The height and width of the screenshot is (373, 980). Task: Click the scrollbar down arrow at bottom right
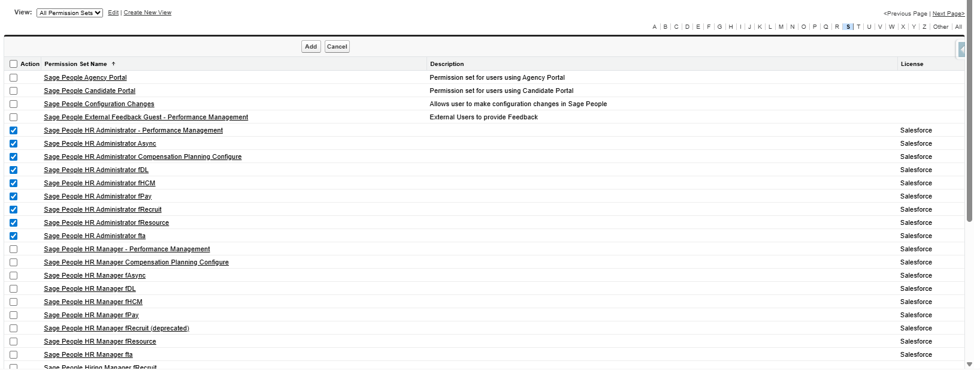tap(969, 365)
